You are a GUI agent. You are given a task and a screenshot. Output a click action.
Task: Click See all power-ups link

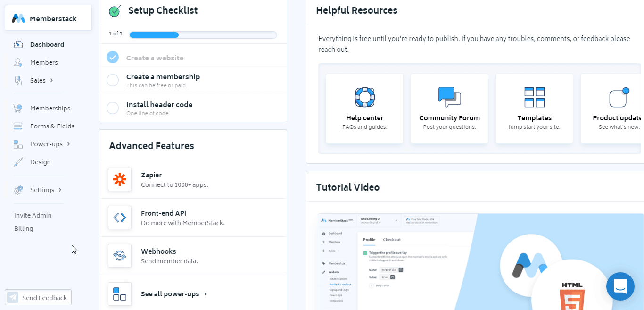pos(174,294)
